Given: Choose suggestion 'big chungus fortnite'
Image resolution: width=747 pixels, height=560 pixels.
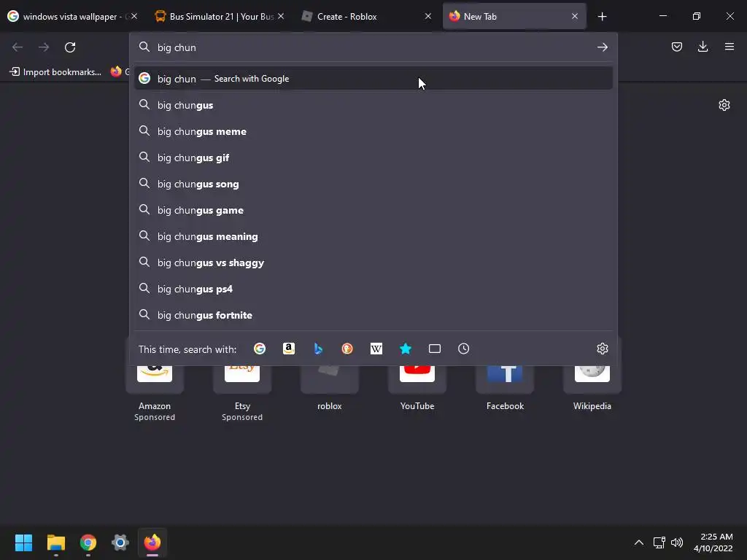Looking at the screenshot, I should (x=373, y=315).
